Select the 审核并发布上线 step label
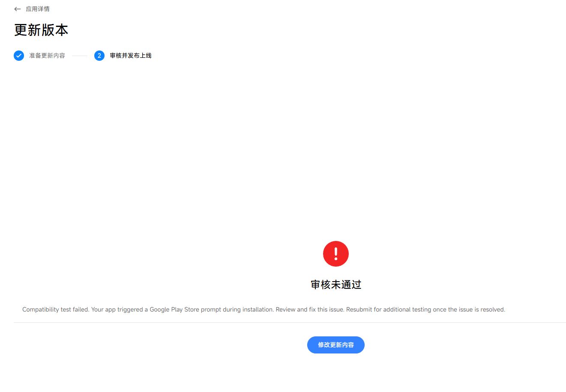The height and width of the screenshot is (392, 566). click(131, 56)
